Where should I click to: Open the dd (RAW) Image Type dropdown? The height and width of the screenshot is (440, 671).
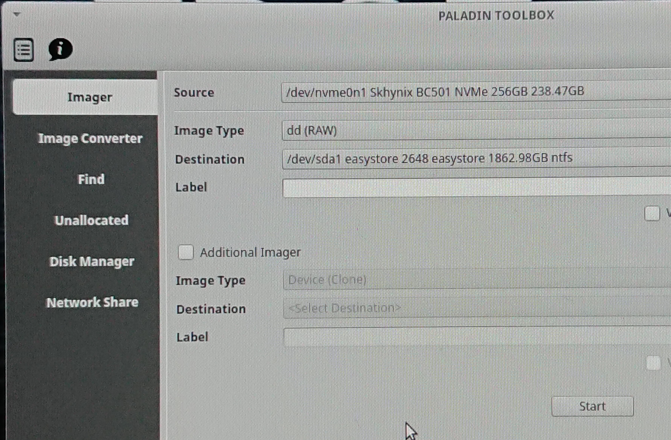pyautogui.click(x=476, y=130)
